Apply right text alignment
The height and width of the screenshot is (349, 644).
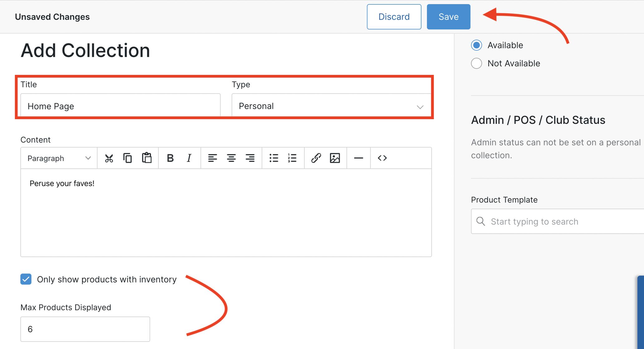pyautogui.click(x=250, y=158)
